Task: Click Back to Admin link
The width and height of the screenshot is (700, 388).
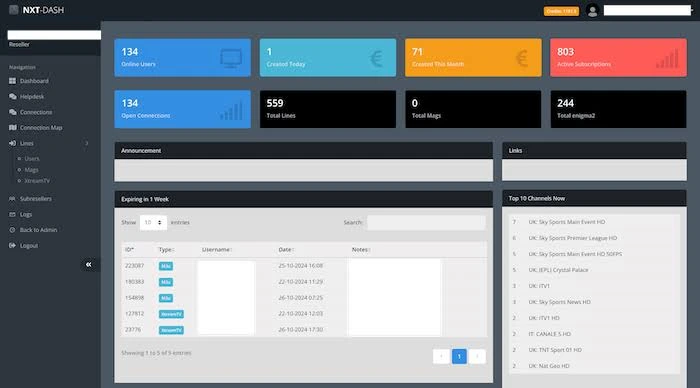Action: coord(38,230)
